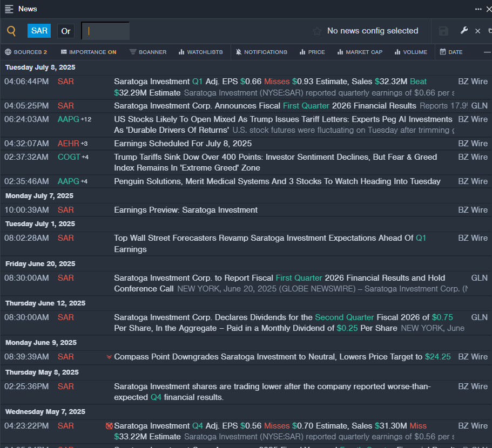Open Fiscal First Quarter 2026 Financial Results headline
Viewport: 492px width, 448px height.
(x=265, y=106)
